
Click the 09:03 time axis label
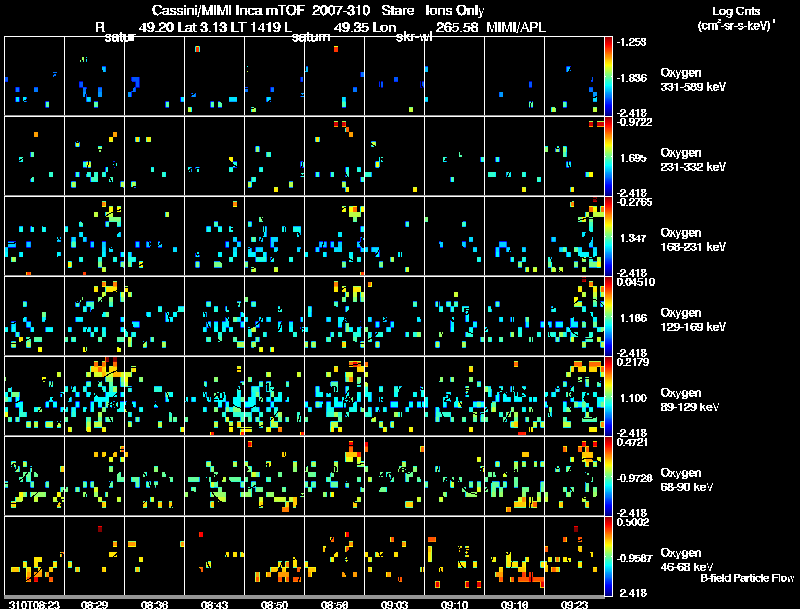tap(394, 604)
